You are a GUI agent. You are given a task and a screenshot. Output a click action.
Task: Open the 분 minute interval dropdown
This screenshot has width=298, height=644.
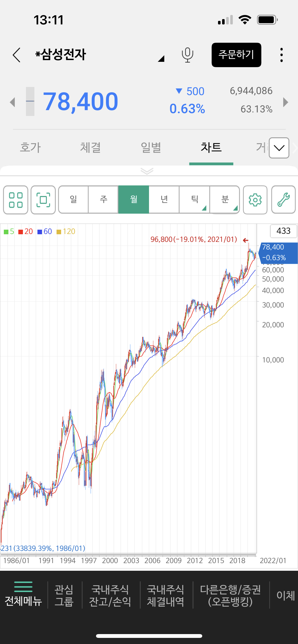pos(225,199)
